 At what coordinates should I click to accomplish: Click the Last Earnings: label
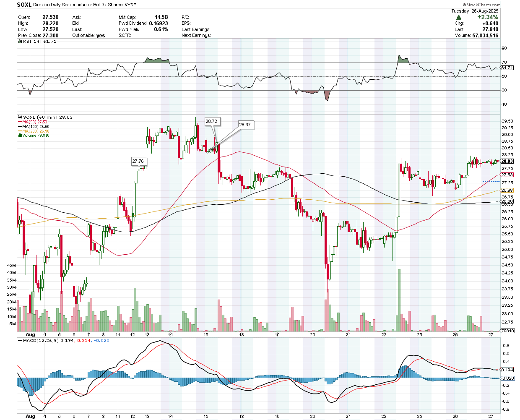tap(196, 29)
